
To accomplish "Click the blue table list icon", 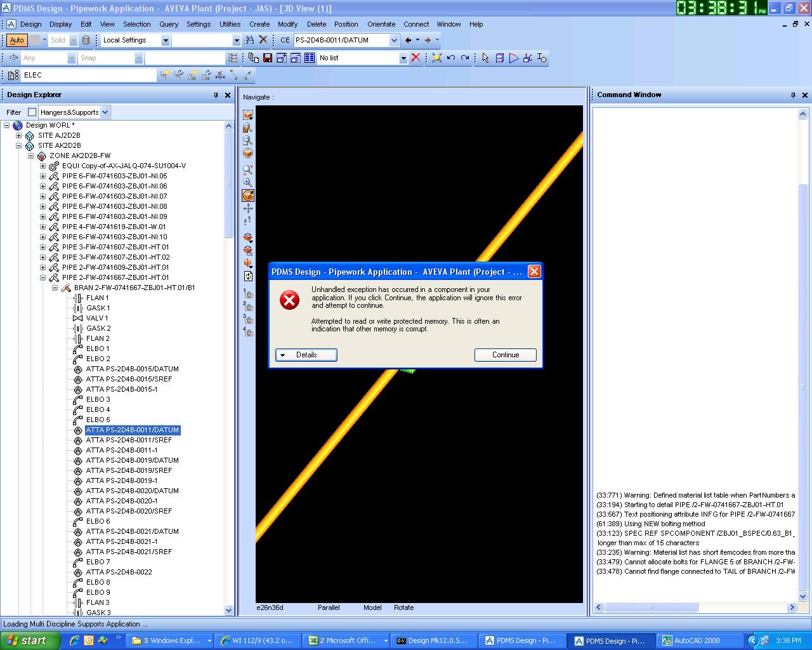I will [310, 58].
